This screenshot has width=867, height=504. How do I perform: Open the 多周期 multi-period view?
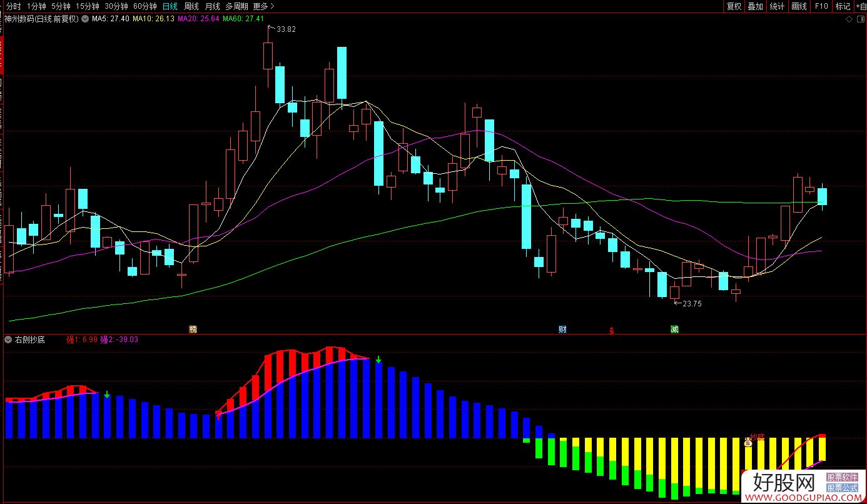[x=236, y=6]
